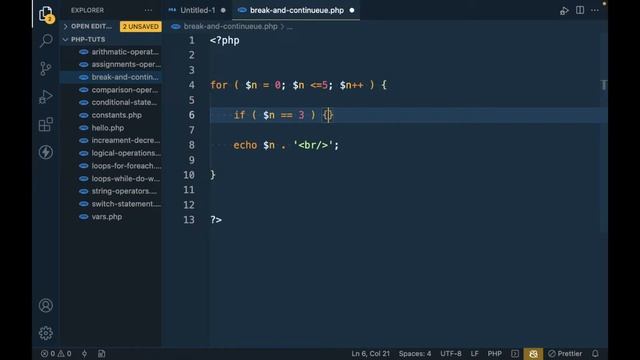Click line number 10 in gutter
The image size is (640, 360).
click(189, 175)
